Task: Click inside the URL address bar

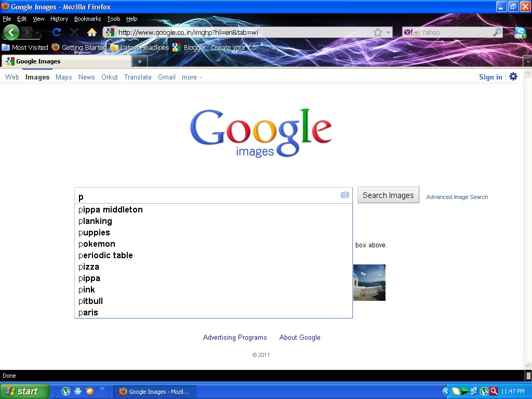Action: 243,32
